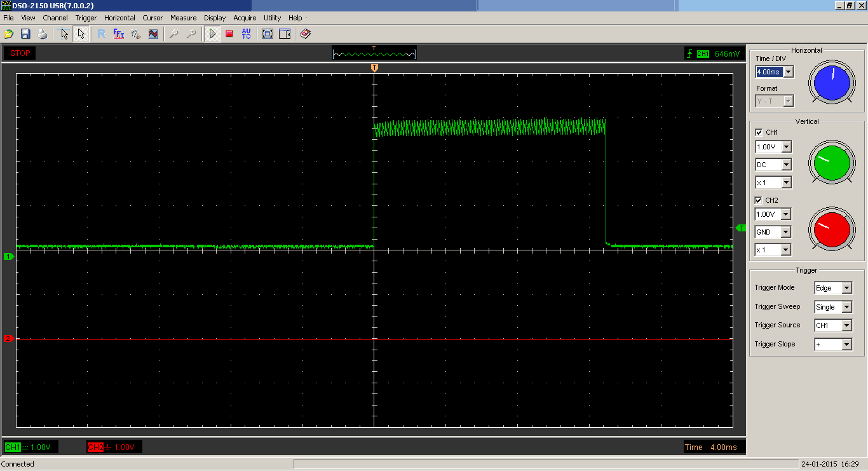Click the Connected status bar text
868x471 pixels.
[x=18, y=464]
